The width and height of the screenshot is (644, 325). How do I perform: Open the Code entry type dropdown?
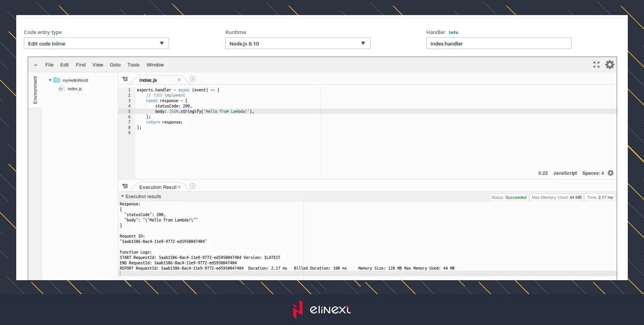pos(96,43)
